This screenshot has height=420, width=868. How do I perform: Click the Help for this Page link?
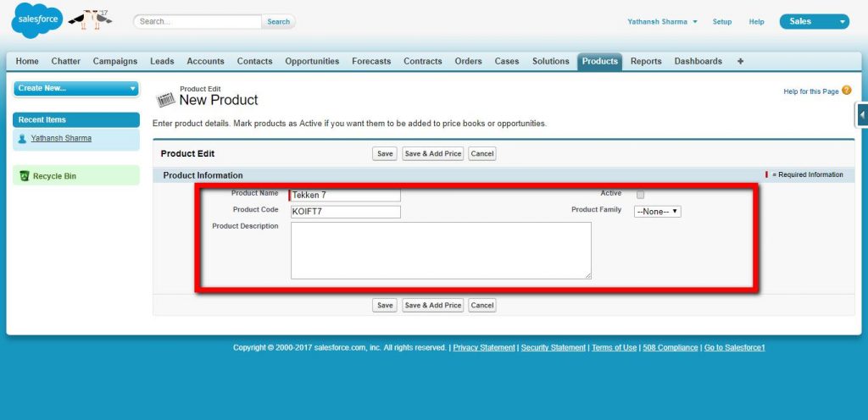pyautogui.click(x=811, y=91)
